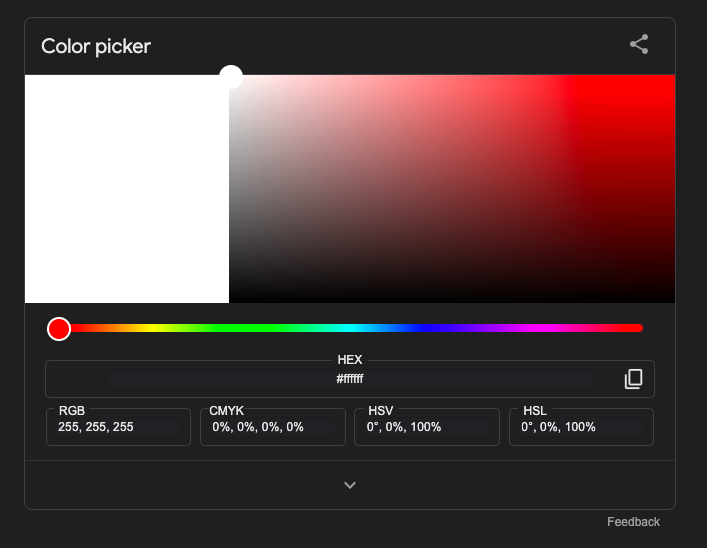
Task: Pick yellow on the rainbow hue slider
Action: pyautogui.click(x=157, y=328)
